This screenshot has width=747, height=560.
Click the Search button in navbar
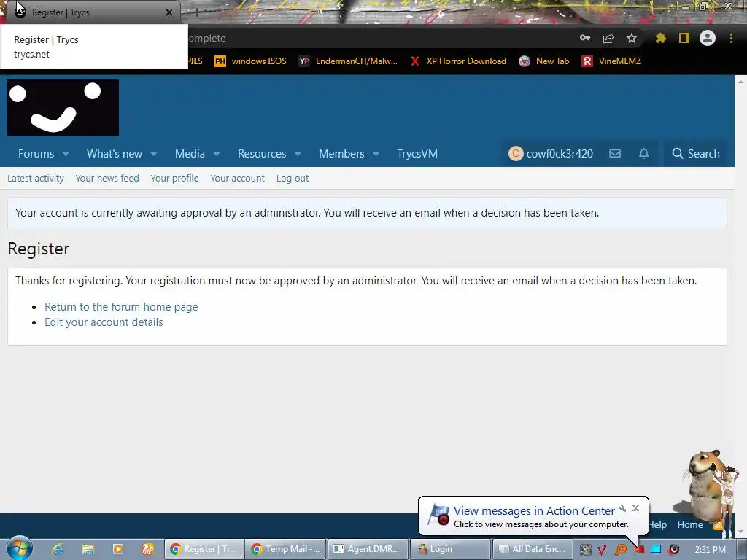(x=695, y=154)
